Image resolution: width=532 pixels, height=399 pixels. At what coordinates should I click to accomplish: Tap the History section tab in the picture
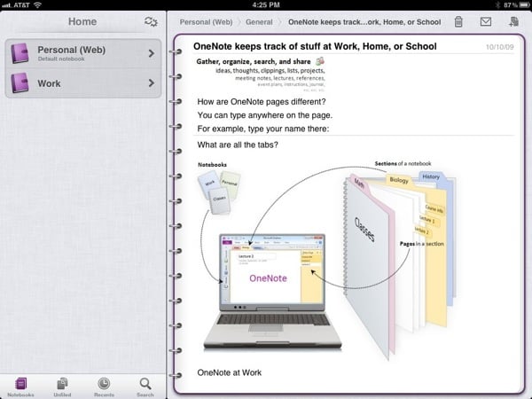pyautogui.click(x=431, y=176)
